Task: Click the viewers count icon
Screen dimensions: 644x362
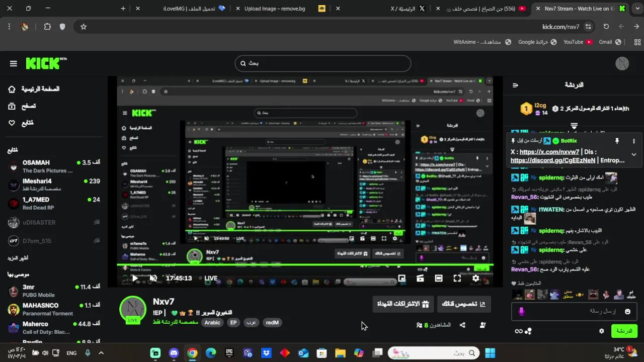Action: pyautogui.click(x=420, y=325)
